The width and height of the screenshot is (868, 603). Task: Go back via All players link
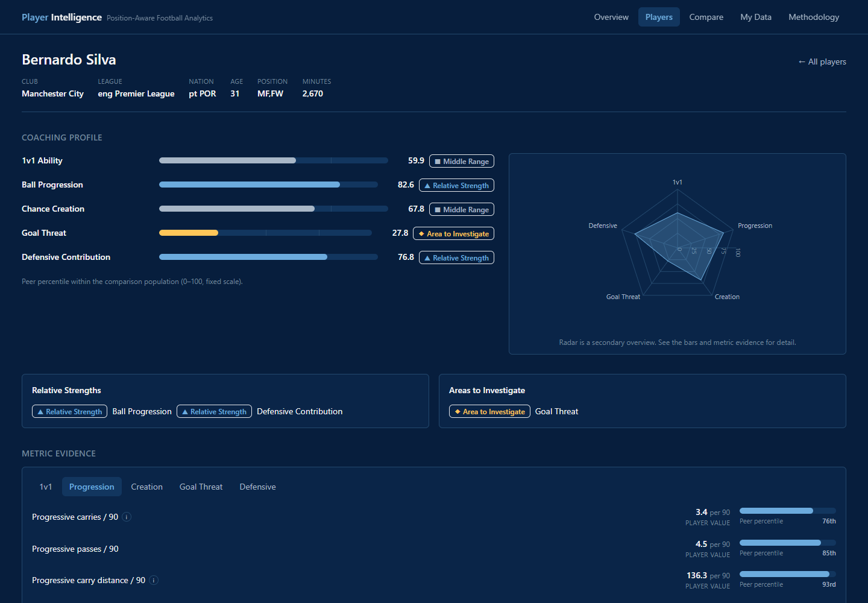pyautogui.click(x=822, y=62)
